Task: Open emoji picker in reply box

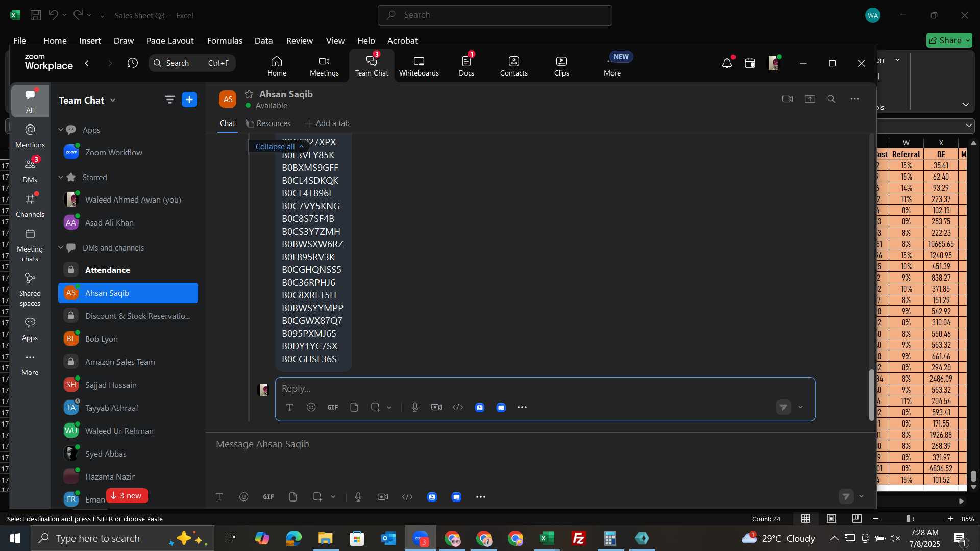Action: pos(311,407)
